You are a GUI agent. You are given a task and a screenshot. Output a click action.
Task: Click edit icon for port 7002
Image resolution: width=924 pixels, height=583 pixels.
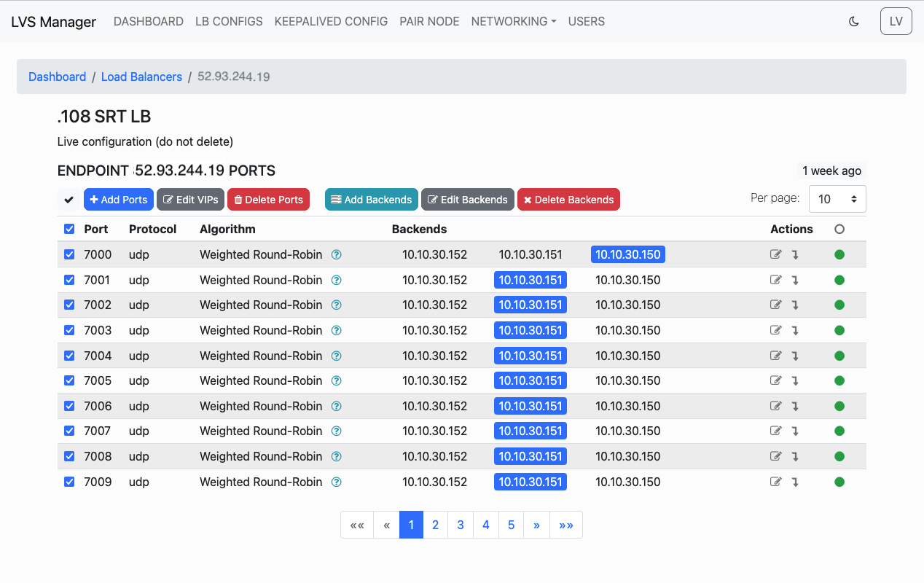pos(776,305)
